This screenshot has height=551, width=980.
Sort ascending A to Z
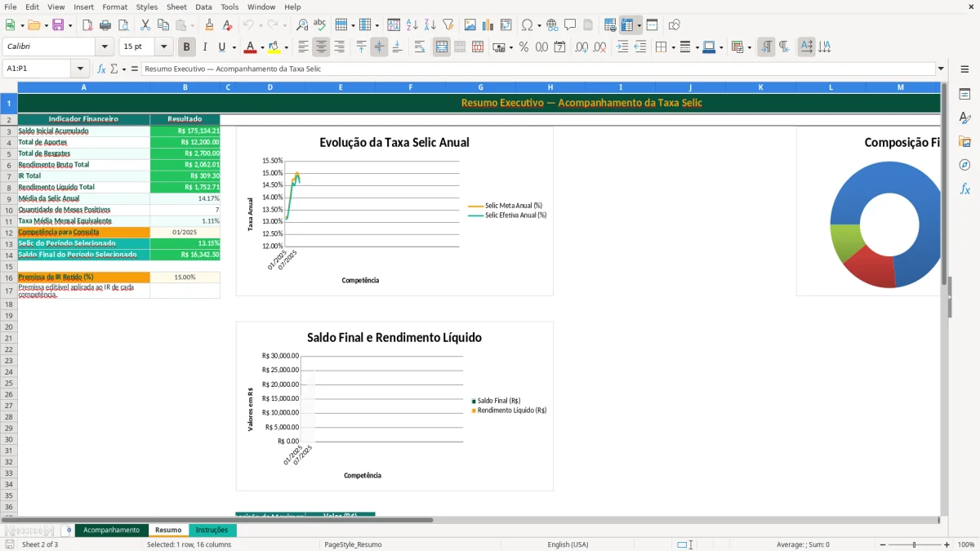tap(412, 25)
